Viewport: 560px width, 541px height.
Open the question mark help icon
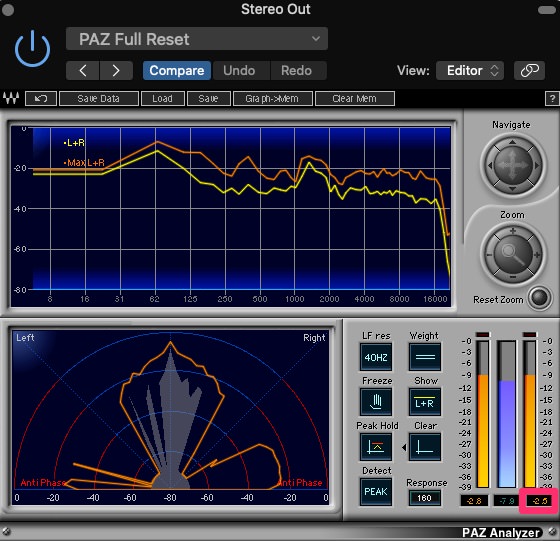tap(552, 99)
